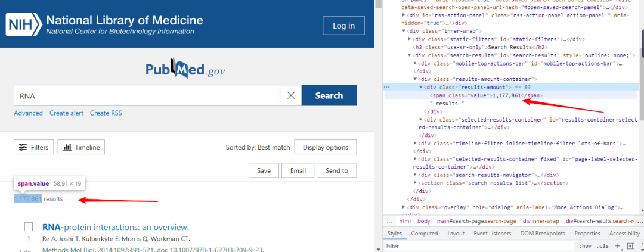The image size is (644, 252).
Task: Toggle the .cls class editor
Action: coord(603,246)
